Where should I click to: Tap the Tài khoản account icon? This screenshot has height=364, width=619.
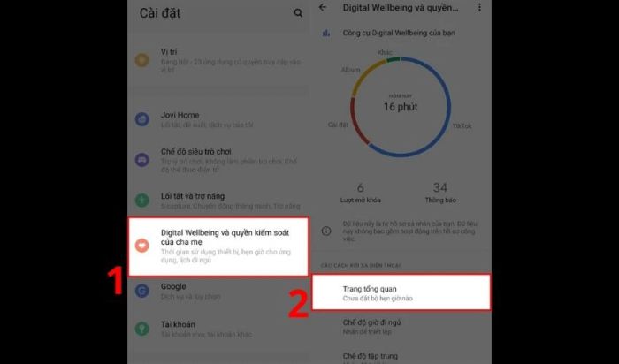pyautogui.click(x=141, y=329)
